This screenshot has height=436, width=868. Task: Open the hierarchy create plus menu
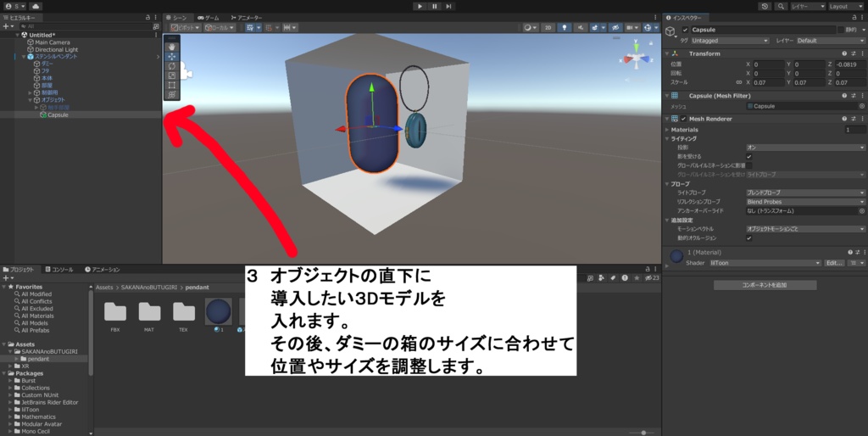pyautogui.click(x=8, y=26)
